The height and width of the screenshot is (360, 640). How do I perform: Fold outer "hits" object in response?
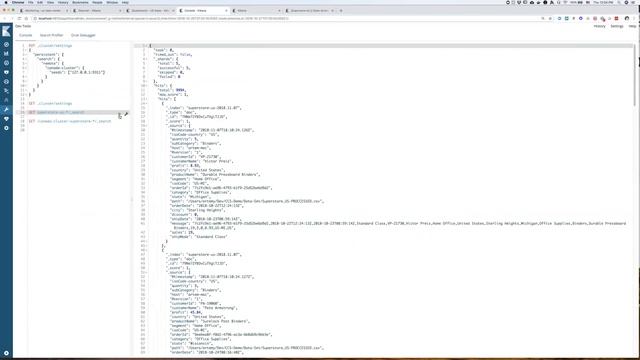147,86
